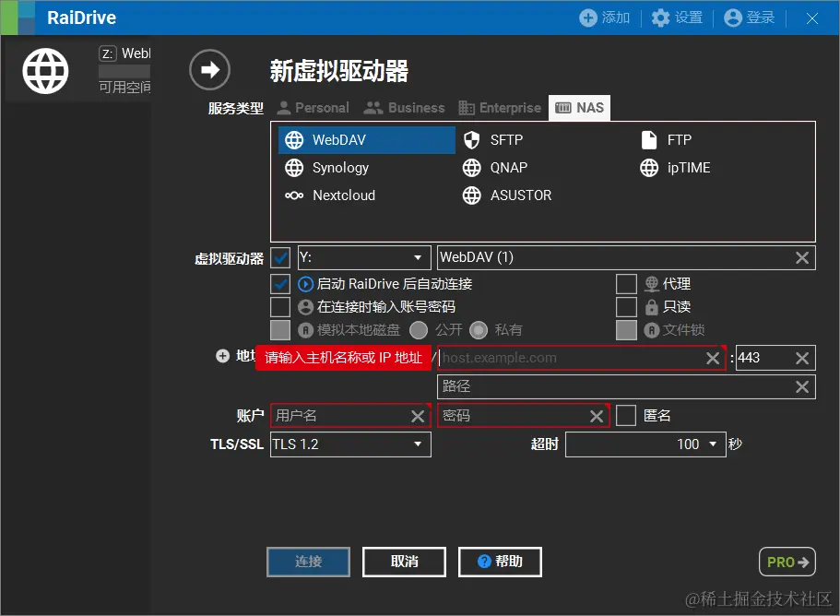Click the 设置 gear icon
The height and width of the screenshot is (616, 840).
(x=660, y=18)
